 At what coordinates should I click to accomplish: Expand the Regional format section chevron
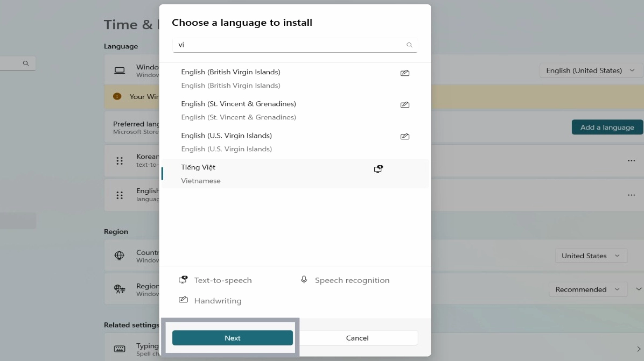click(639, 289)
